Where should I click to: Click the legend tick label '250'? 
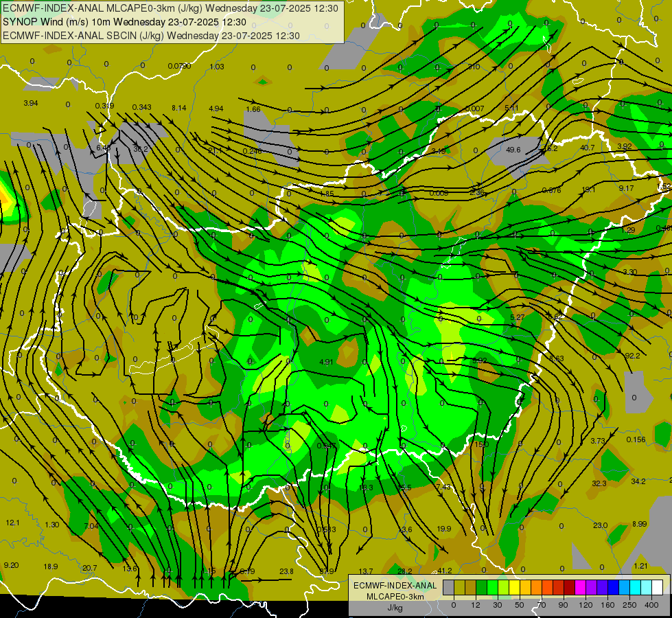pos(629,605)
